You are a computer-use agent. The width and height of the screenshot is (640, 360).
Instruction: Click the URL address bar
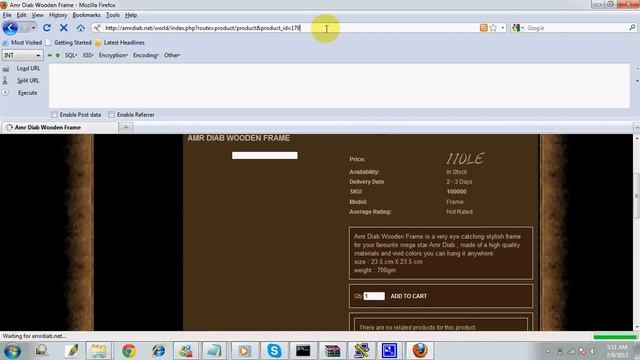pos(286,28)
